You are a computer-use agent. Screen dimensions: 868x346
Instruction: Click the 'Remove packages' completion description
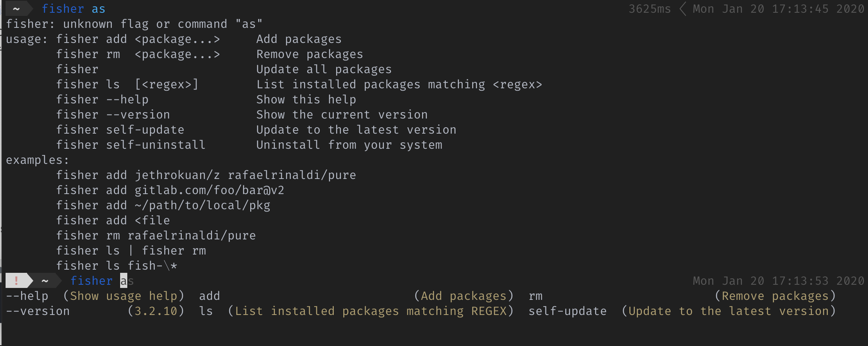[775, 296]
